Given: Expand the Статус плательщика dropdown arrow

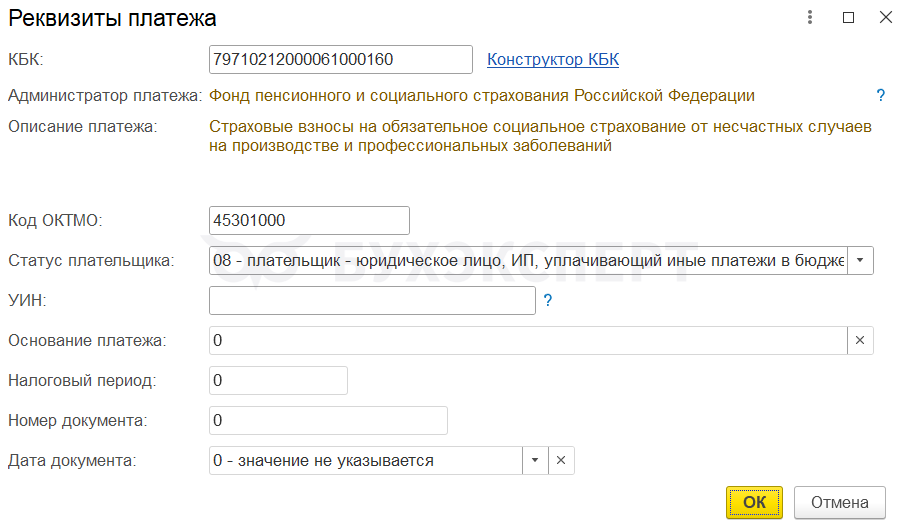Looking at the screenshot, I should 860,260.
